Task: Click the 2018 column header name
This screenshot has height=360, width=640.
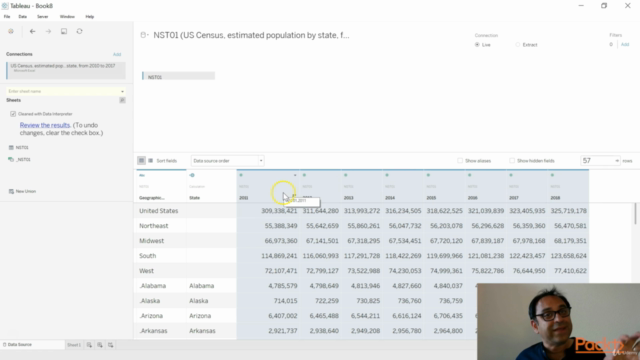Action: 555,198
